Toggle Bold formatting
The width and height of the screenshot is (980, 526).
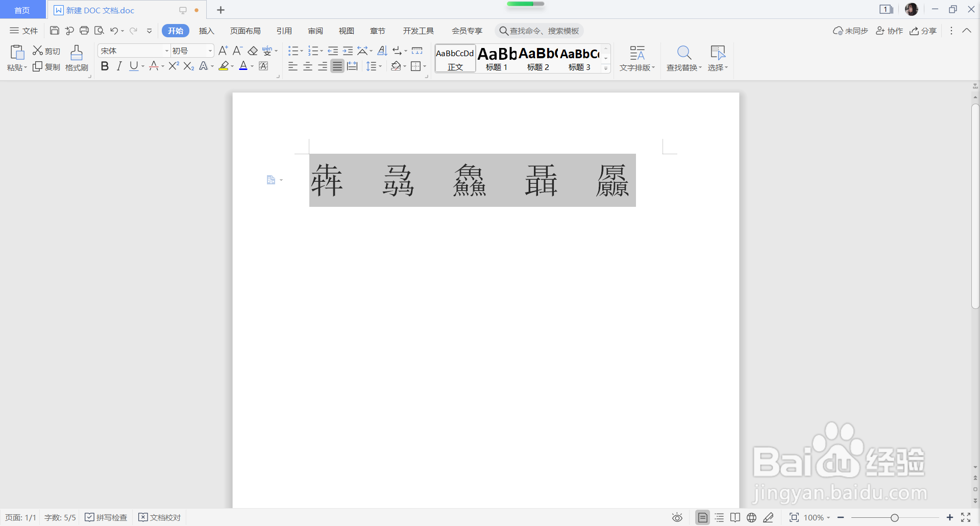(x=105, y=66)
